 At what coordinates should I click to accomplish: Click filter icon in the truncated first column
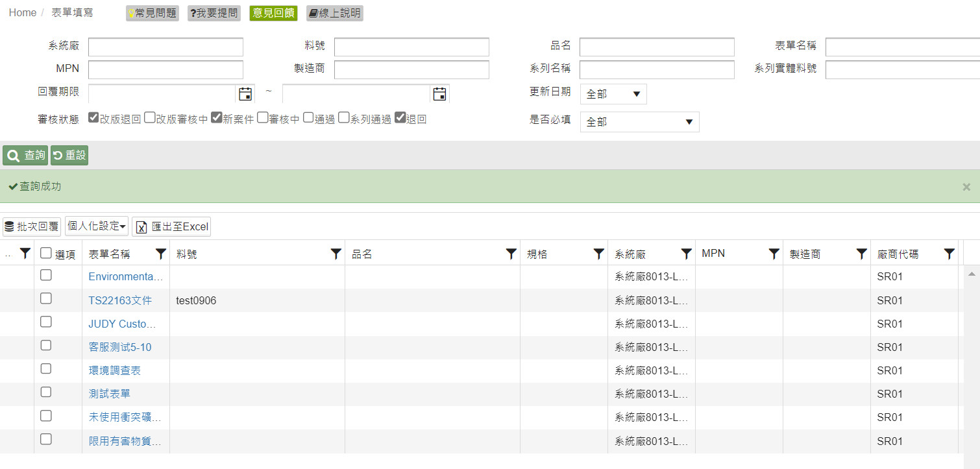(x=25, y=254)
